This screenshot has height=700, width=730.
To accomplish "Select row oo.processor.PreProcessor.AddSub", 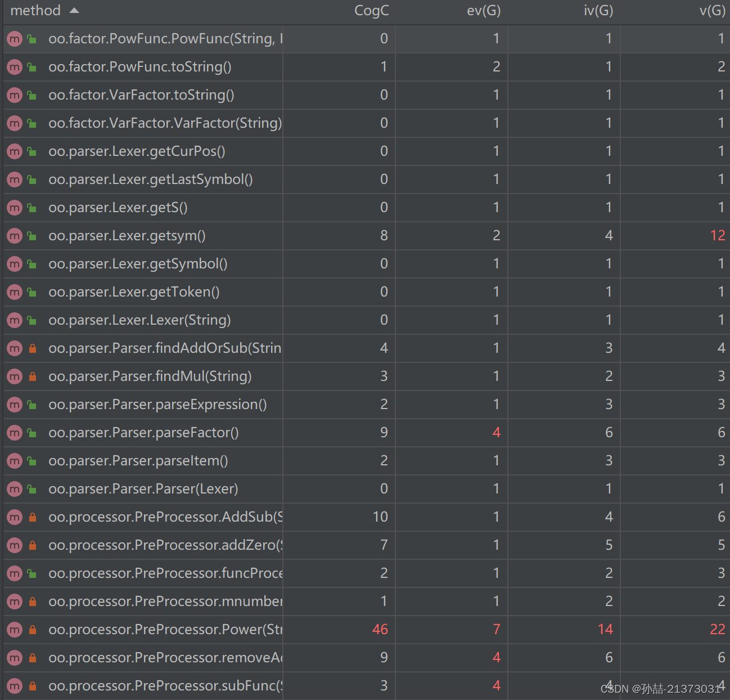I will pyautogui.click(x=366, y=517).
